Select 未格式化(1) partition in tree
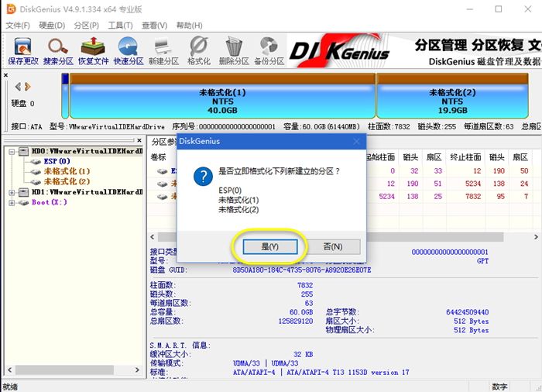 [x=67, y=171]
